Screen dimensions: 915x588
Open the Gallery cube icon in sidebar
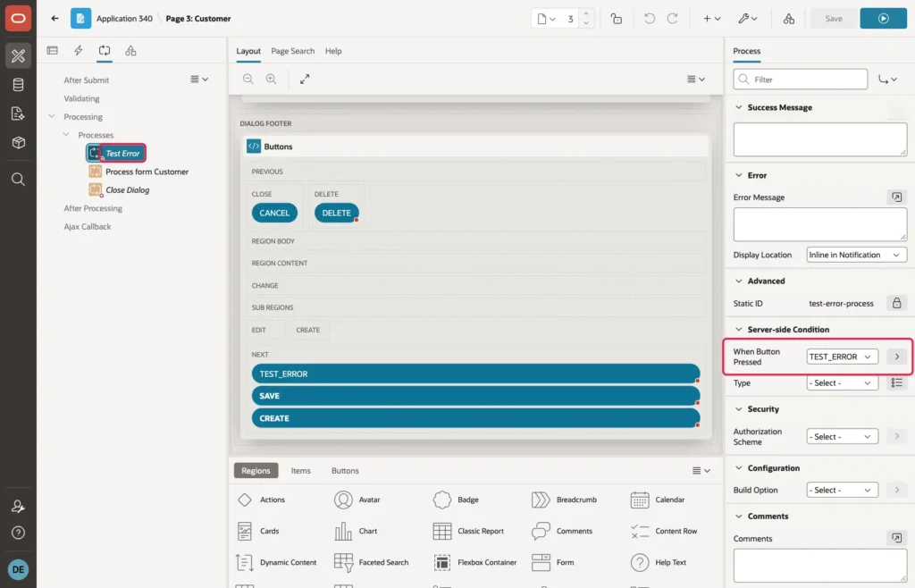pyautogui.click(x=18, y=142)
